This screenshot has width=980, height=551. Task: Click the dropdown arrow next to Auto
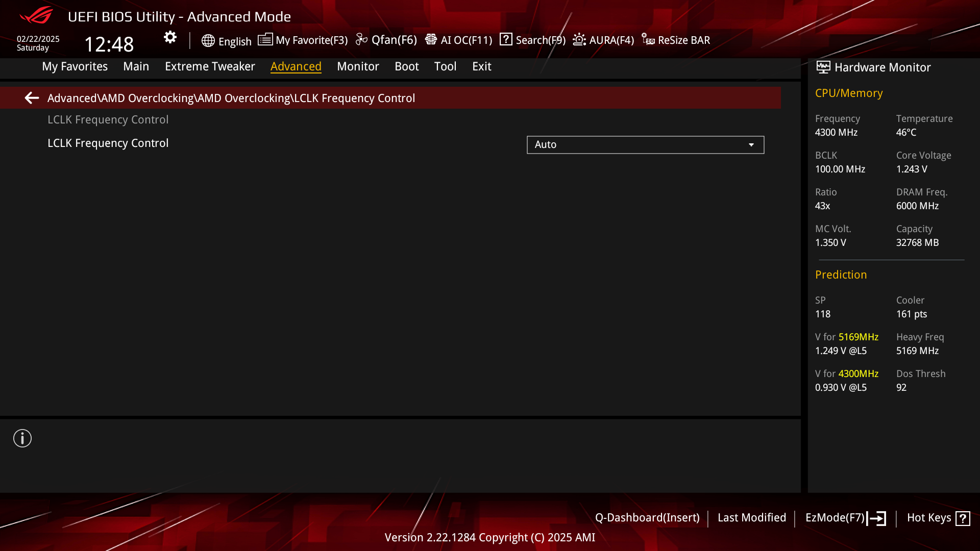point(751,145)
